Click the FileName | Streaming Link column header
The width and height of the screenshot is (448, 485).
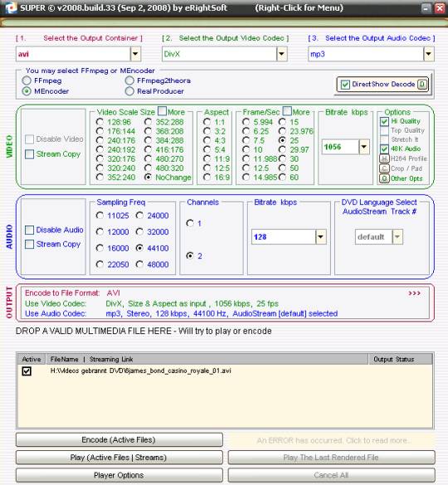pyautogui.click(x=207, y=360)
